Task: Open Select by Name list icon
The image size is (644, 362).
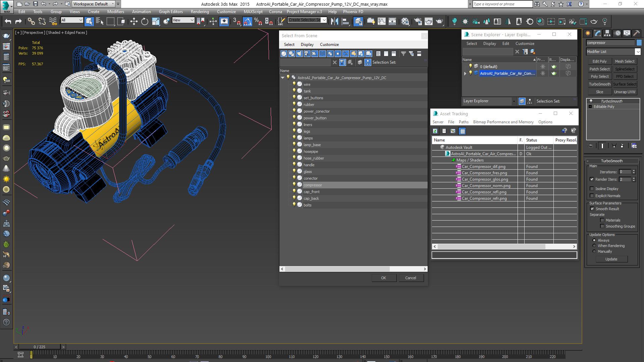Action: tap(100, 21)
